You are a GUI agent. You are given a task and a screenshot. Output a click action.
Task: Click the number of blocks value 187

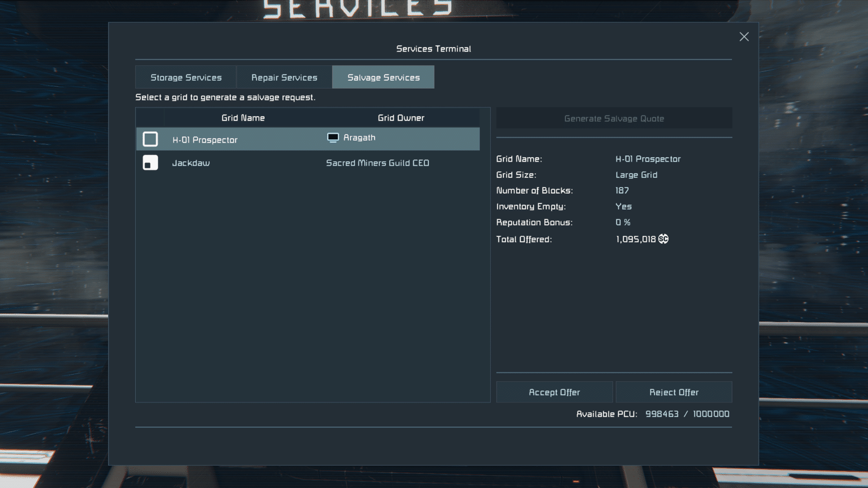pos(622,190)
